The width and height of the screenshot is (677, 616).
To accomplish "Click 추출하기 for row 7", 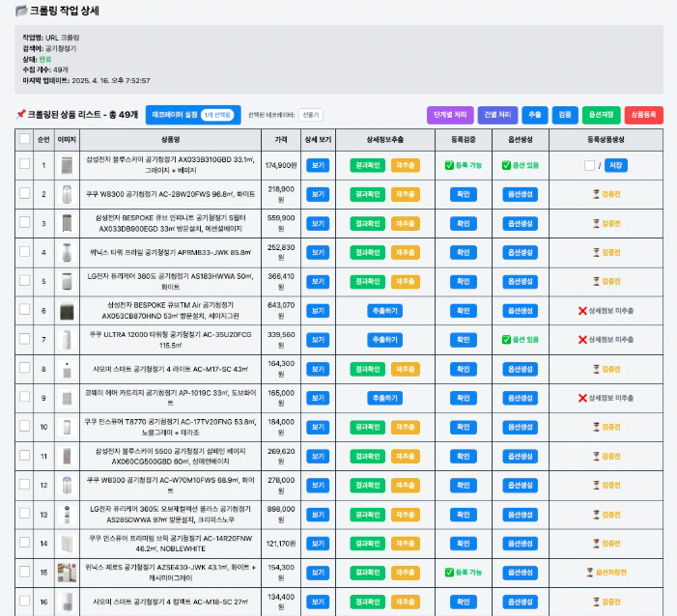I will [384, 340].
